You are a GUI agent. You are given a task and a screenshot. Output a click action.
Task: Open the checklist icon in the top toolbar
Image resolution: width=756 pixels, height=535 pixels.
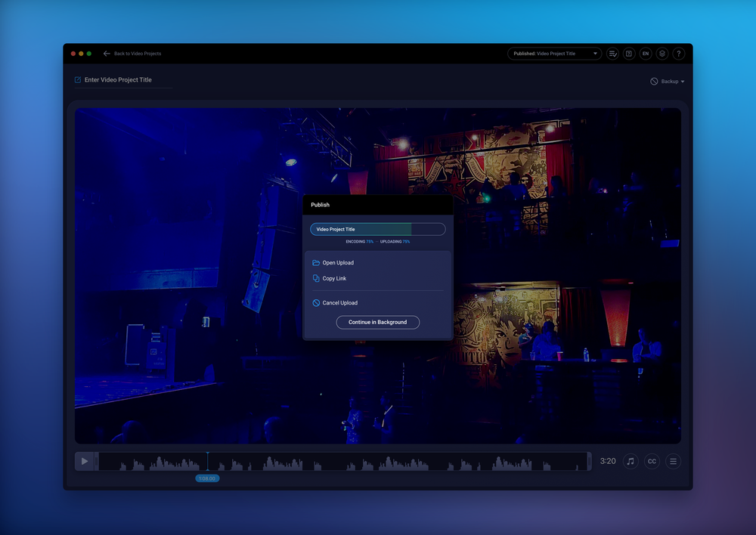click(612, 54)
